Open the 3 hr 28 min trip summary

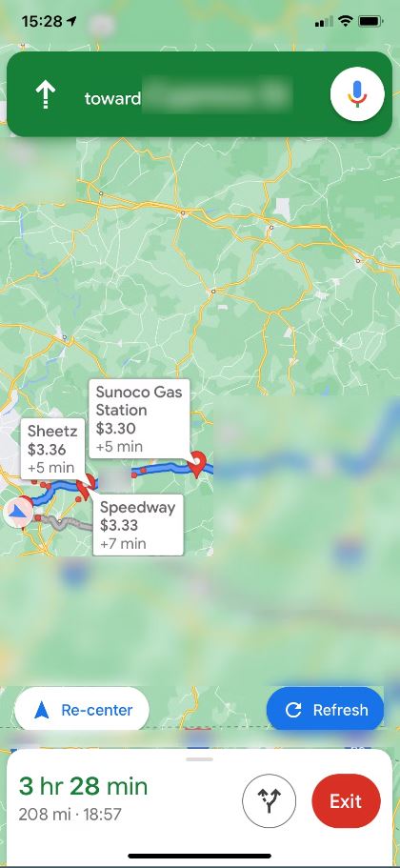[83, 786]
